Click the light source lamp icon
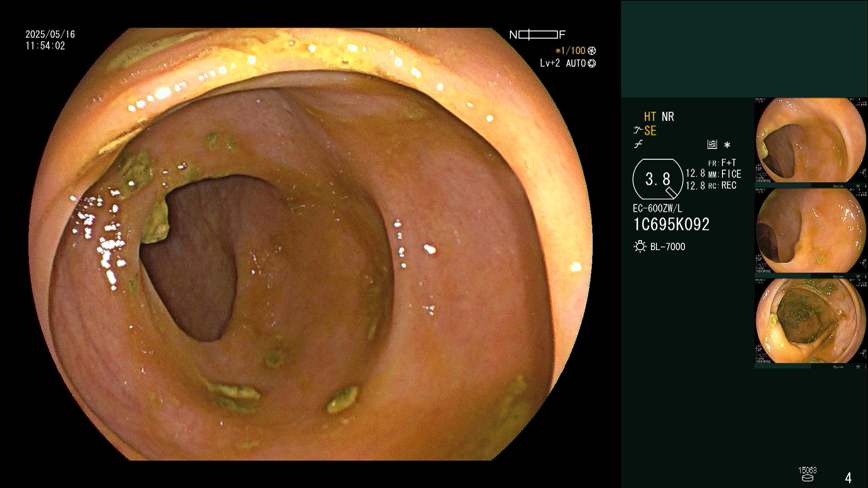 click(640, 247)
